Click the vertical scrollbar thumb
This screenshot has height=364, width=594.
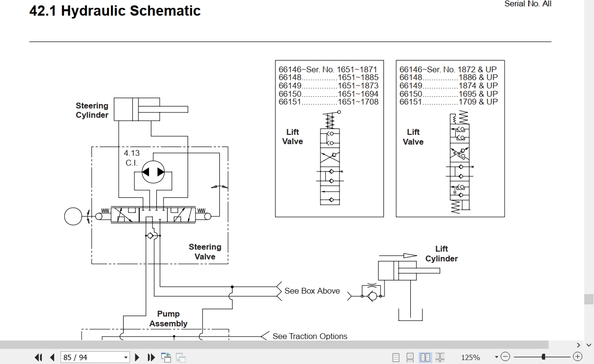pyautogui.click(x=589, y=299)
